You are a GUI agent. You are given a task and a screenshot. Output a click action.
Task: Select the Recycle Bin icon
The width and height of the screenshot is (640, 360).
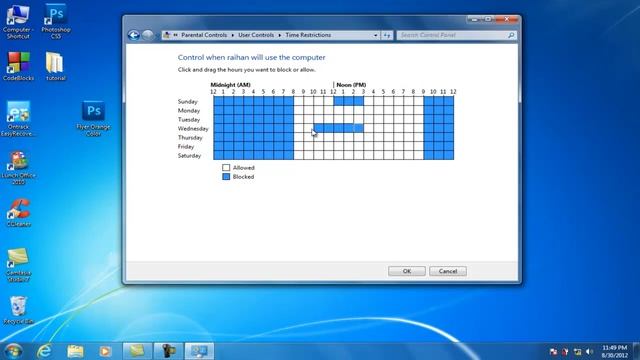(x=18, y=310)
